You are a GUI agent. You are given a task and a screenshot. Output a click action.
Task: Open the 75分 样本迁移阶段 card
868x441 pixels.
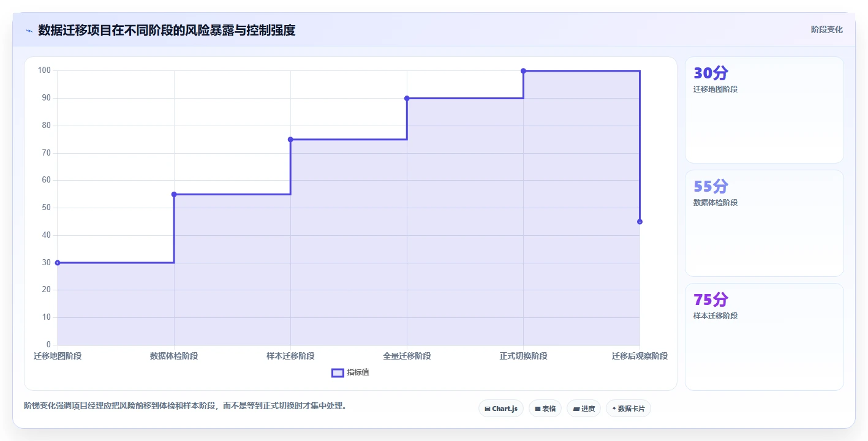point(764,337)
